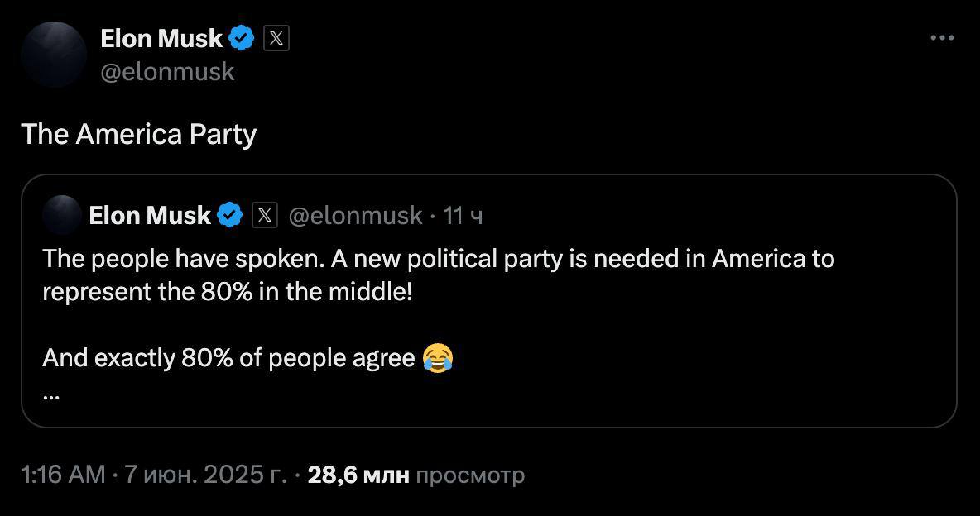Click the "28,6 млн" view count
The width and height of the screenshot is (980, 516).
(358, 475)
